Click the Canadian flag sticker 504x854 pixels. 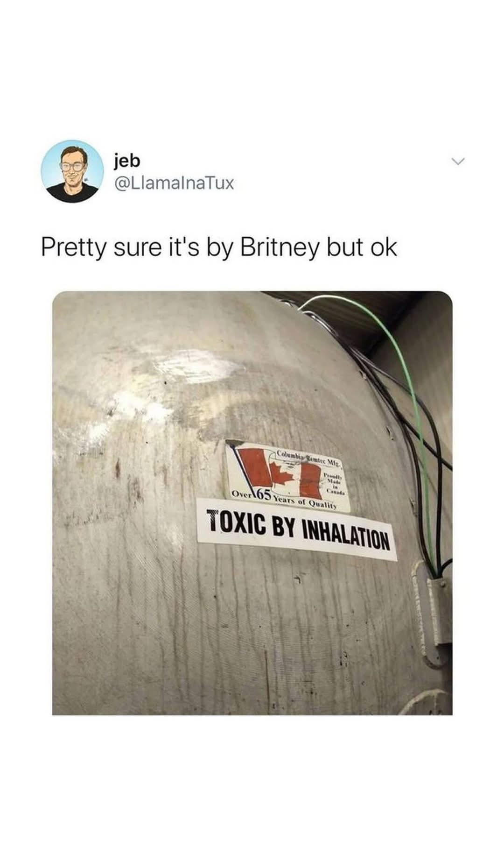[287, 477]
